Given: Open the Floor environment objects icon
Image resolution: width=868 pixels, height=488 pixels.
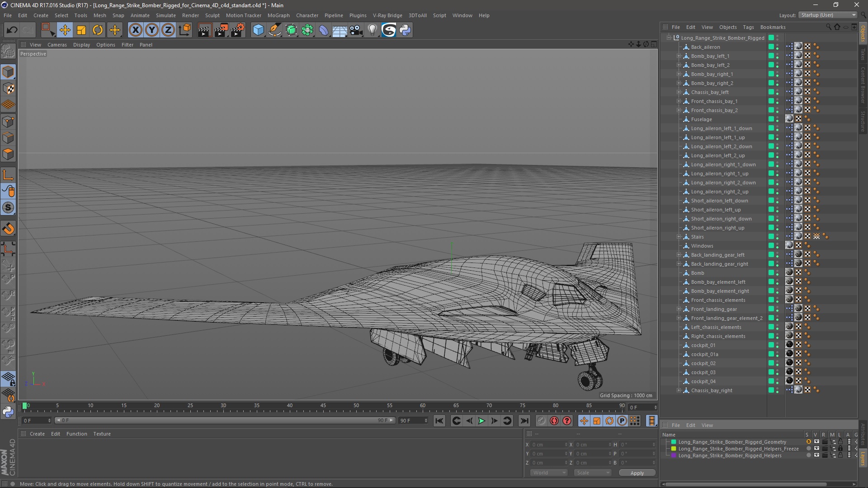Looking at the screenshot, I should pos(340,30).
